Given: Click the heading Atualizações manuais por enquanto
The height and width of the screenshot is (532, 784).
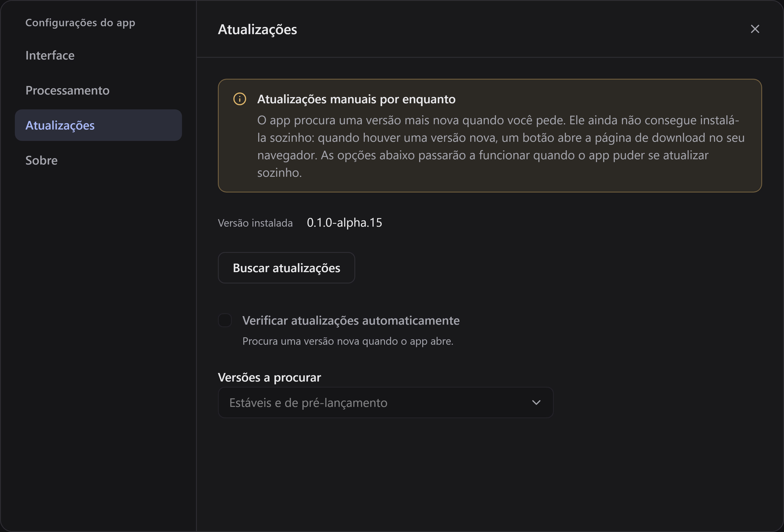Looking at the screenshot, I should [356, 99].
